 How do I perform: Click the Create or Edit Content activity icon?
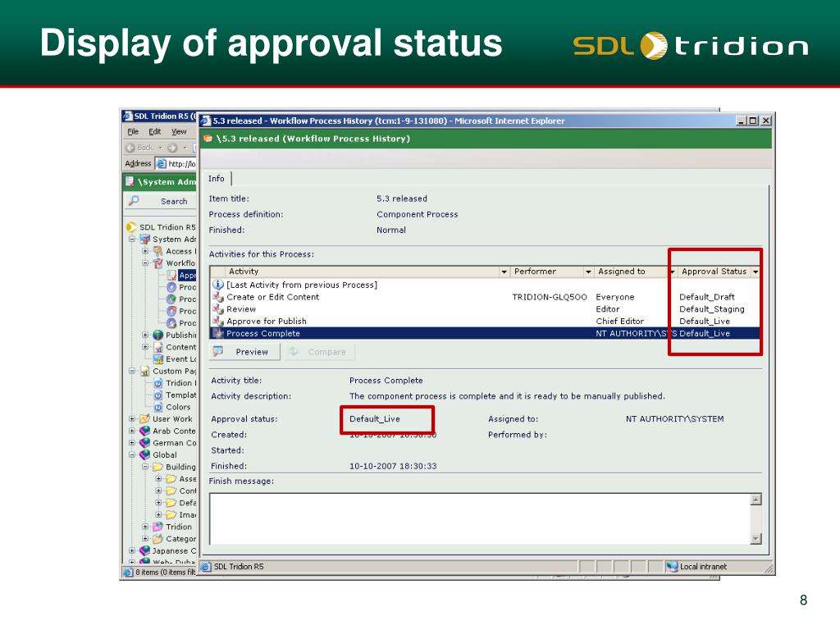[218, 297]
